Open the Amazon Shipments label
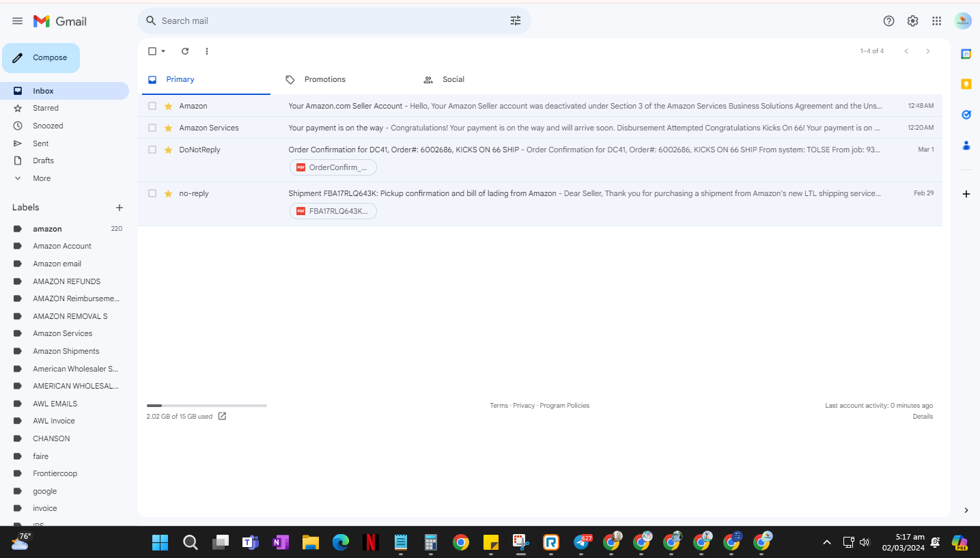Viewport: 980px width, 558px height. (65, 351)
